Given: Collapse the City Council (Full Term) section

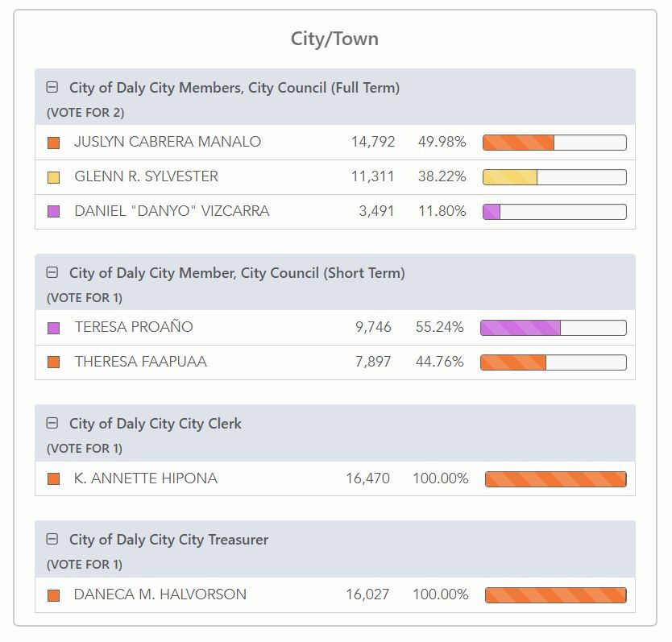Looking at the screenshot, I should pyautogui.click(x=53, y=87).
